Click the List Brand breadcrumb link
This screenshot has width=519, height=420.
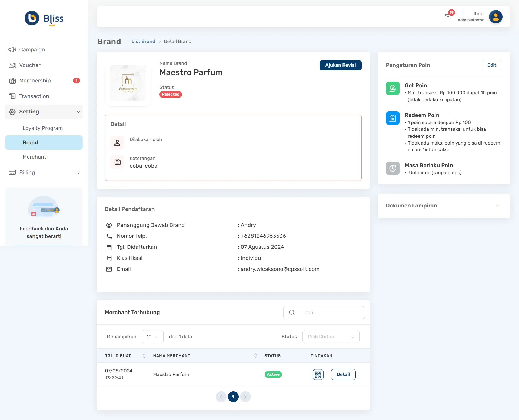[143, 41]
